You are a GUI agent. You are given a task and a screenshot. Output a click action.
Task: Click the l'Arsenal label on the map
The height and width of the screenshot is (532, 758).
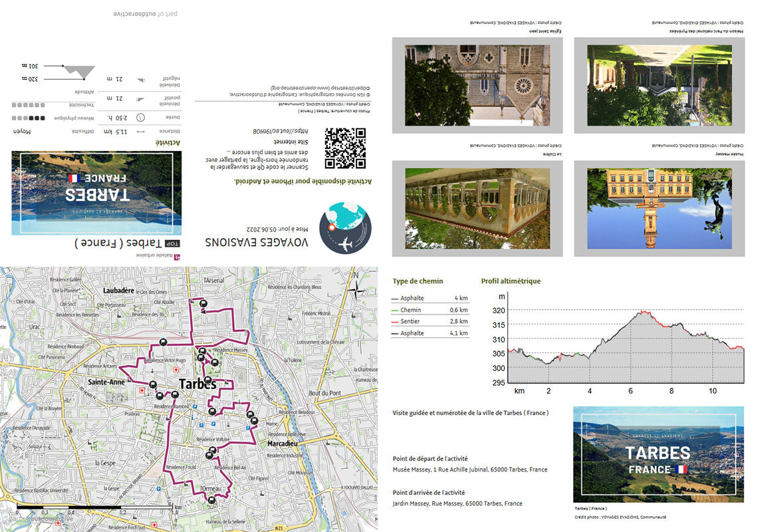[x=213, y=281]
